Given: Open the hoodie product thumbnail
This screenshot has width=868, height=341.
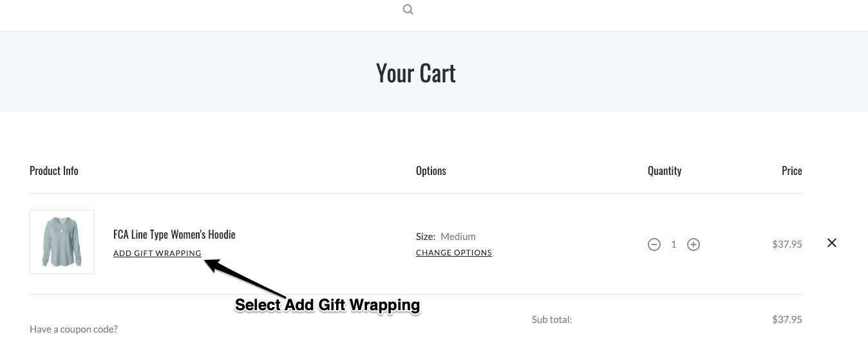Looking at the screenshot, I should [62, 242].
